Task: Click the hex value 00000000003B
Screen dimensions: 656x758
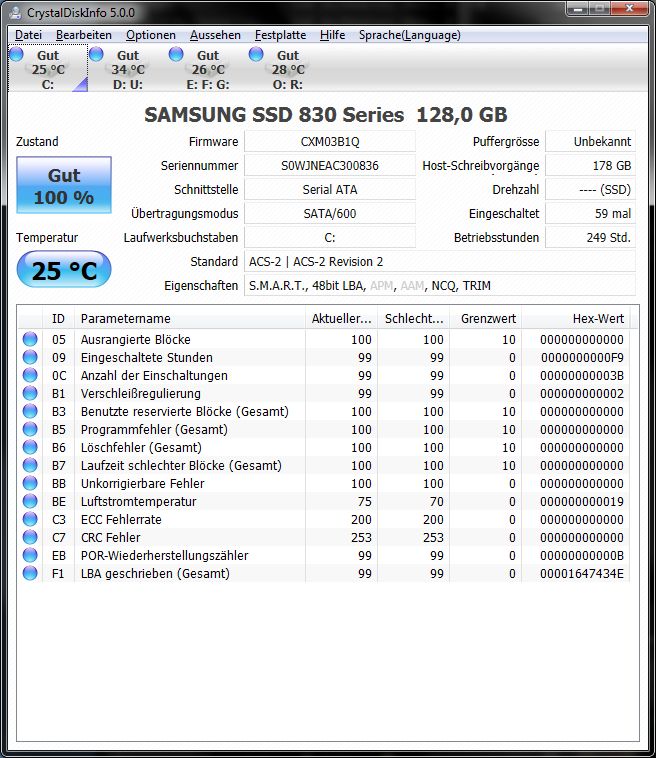Action: click(x=582, y=375)
